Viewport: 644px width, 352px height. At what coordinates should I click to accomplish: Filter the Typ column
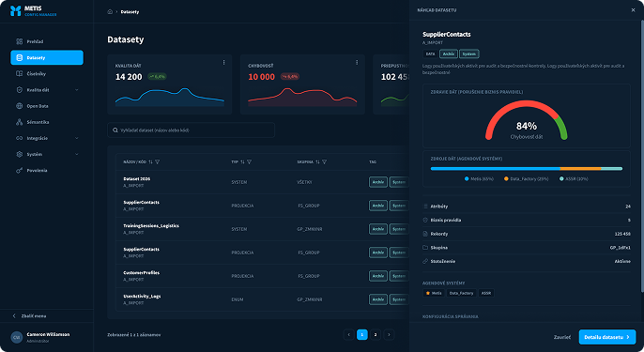(250, 162)
